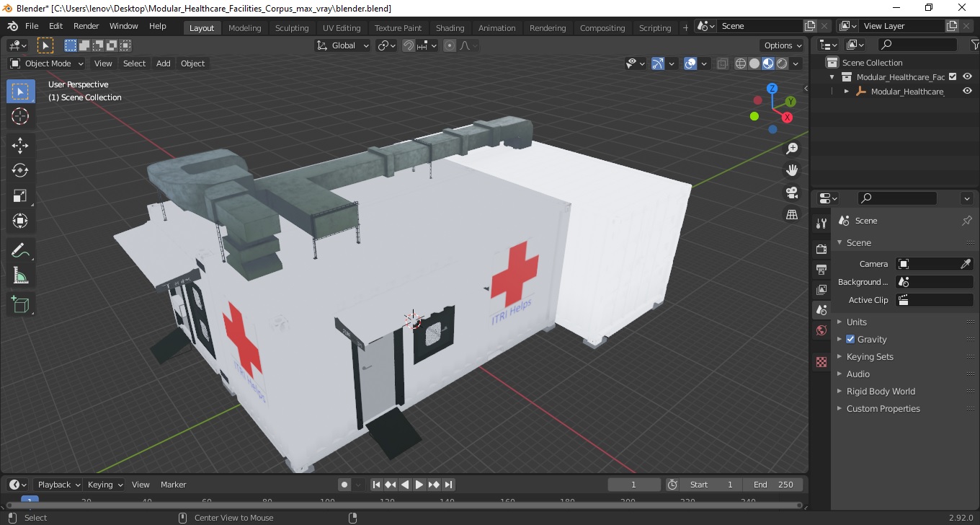Expand the Audio panel
This screenshot has height=525, width=980.
tap(857, 374)
